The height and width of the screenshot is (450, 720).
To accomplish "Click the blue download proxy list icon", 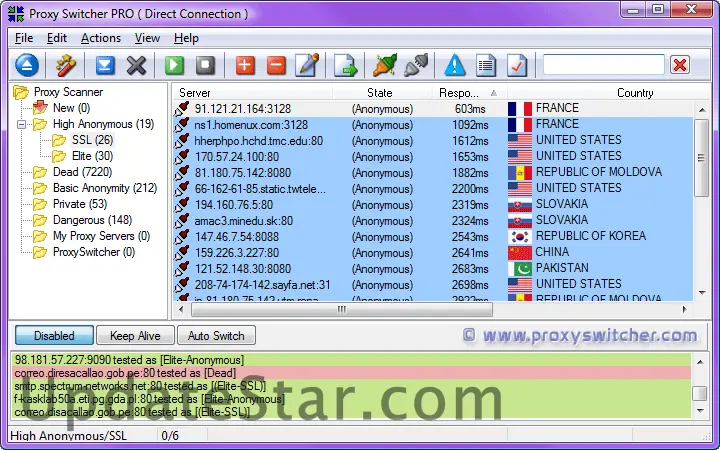I will coord(105,65).
